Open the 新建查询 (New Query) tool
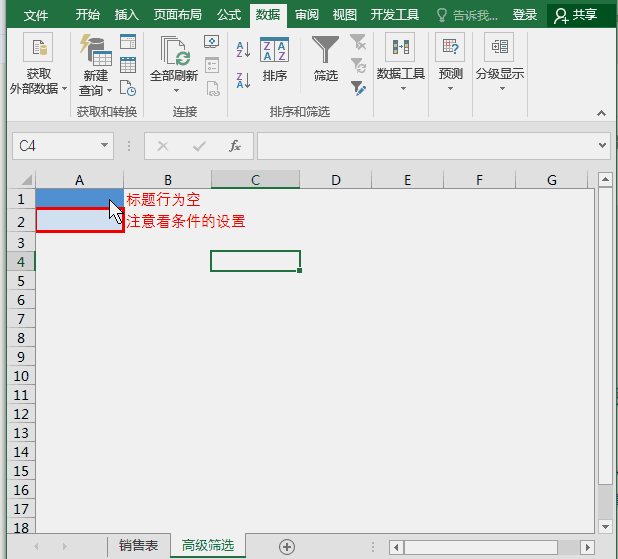Viewport: 618px width, 559px height. [95, 65]
